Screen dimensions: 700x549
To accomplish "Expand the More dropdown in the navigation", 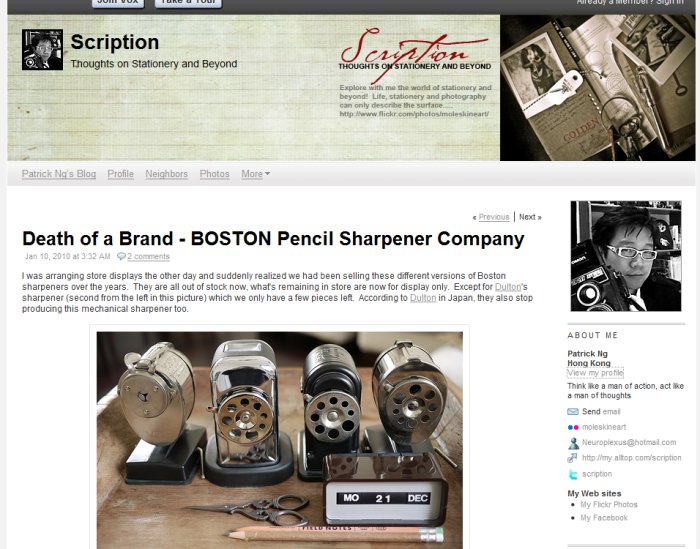I will 255,174.
